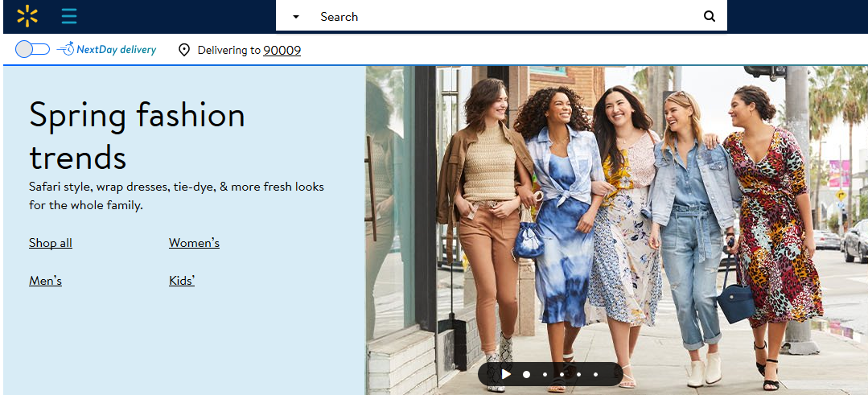This screenshot has width=868, height=395.
Task: Jump to the last carousel slide dot
Action: 595,374
